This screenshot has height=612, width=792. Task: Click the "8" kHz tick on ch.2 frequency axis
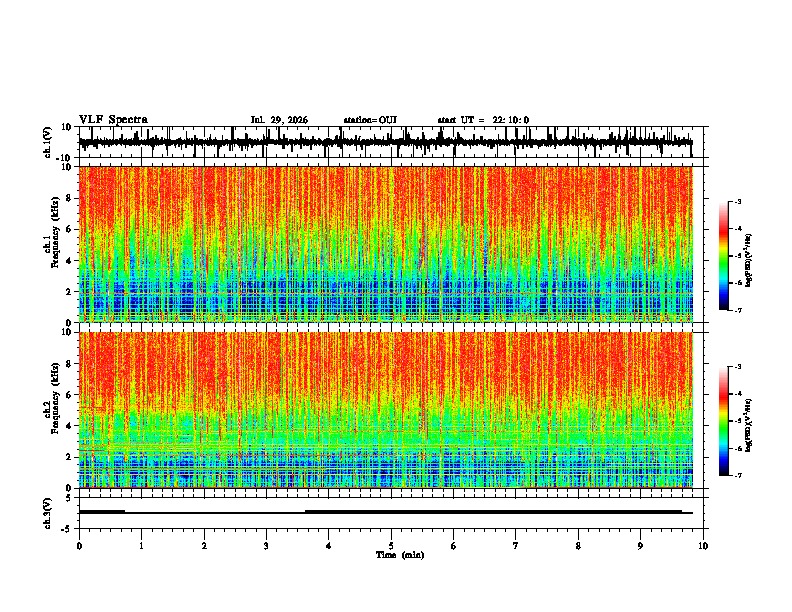point(69,364)
